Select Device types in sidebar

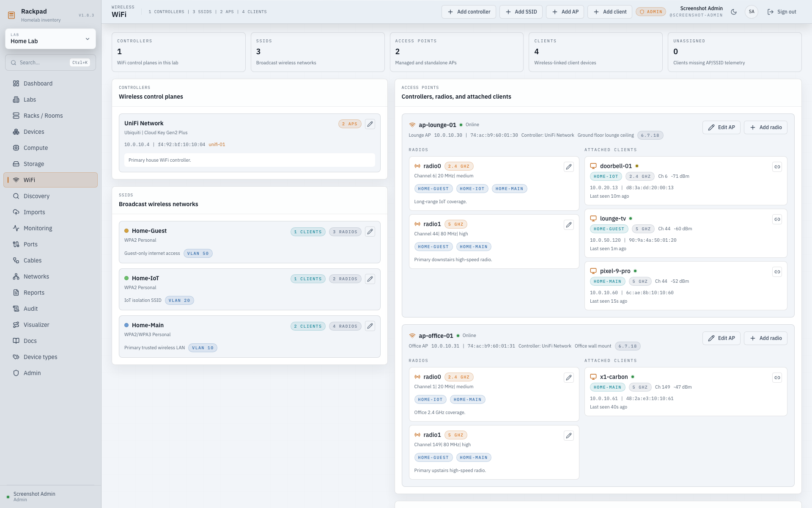point(50,357)
